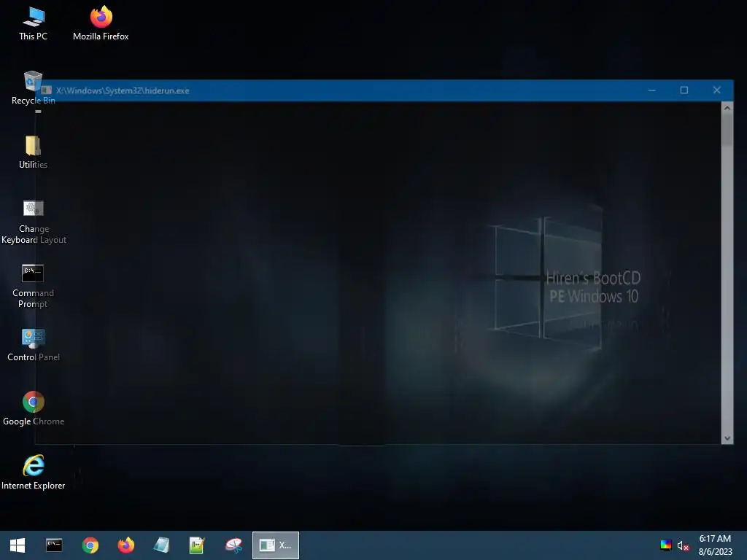Image resolution: width=747 pixels, height=560 pixels.
Task: Click the muted volume tray icon
Action: (683, 545)
